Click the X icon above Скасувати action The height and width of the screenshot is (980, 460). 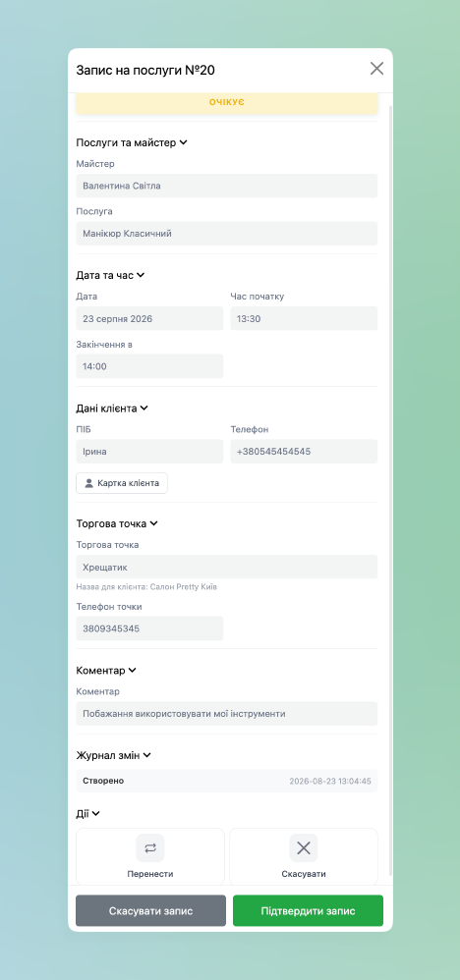click(x=304, y=848)
